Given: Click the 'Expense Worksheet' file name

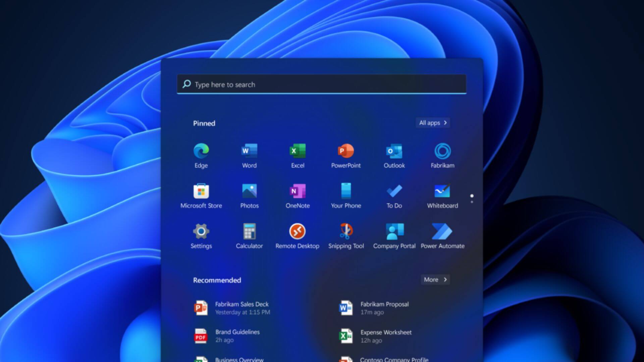Looking at the screenshot, I should [x=386, y=332].
